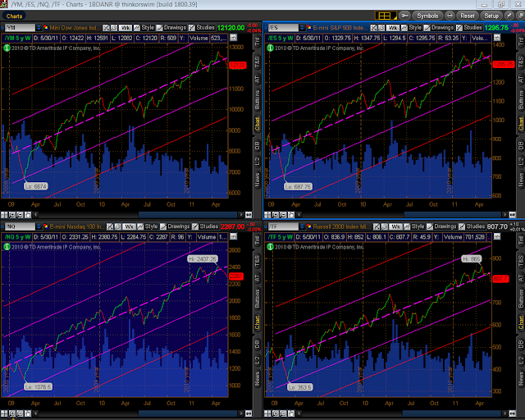Image resolution: width=525 pixels, height=420 pixels.
Task: Click the 12120 price bubble on /YM axis
Action: coord(237,66)
